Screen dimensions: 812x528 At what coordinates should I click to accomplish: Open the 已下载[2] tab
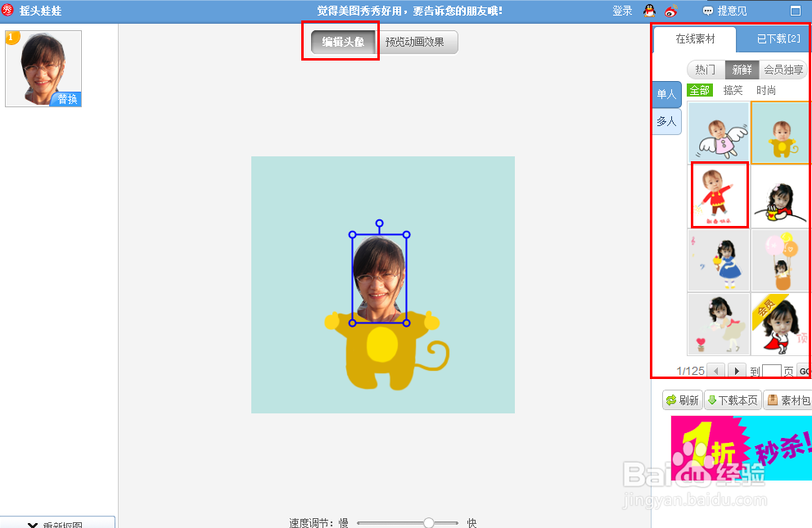(x=777, y=38)
